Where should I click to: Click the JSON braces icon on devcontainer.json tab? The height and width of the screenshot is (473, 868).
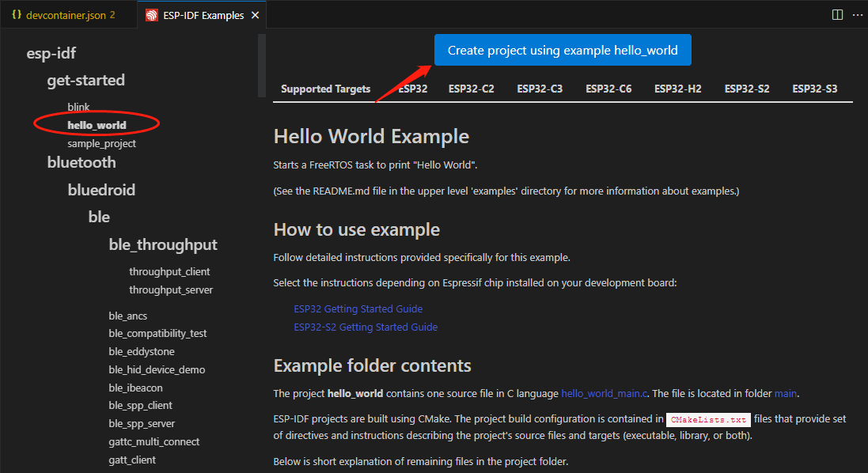(16, 15)
